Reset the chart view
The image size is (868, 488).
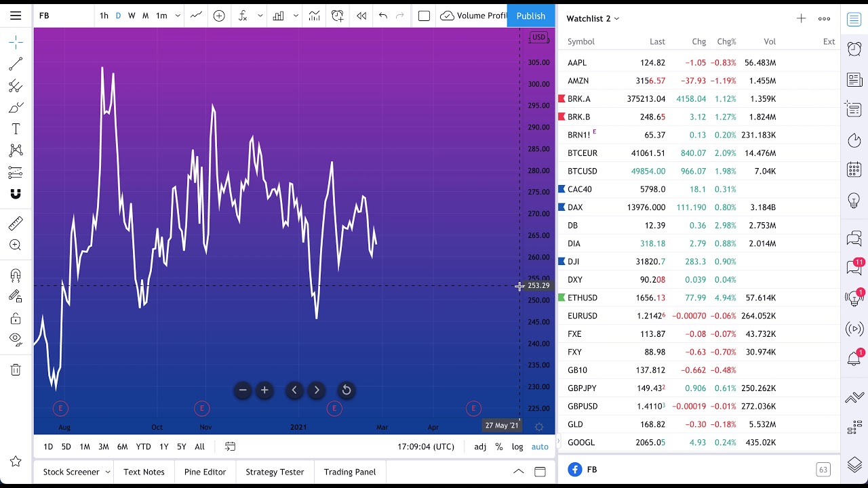tap(346, 390)
